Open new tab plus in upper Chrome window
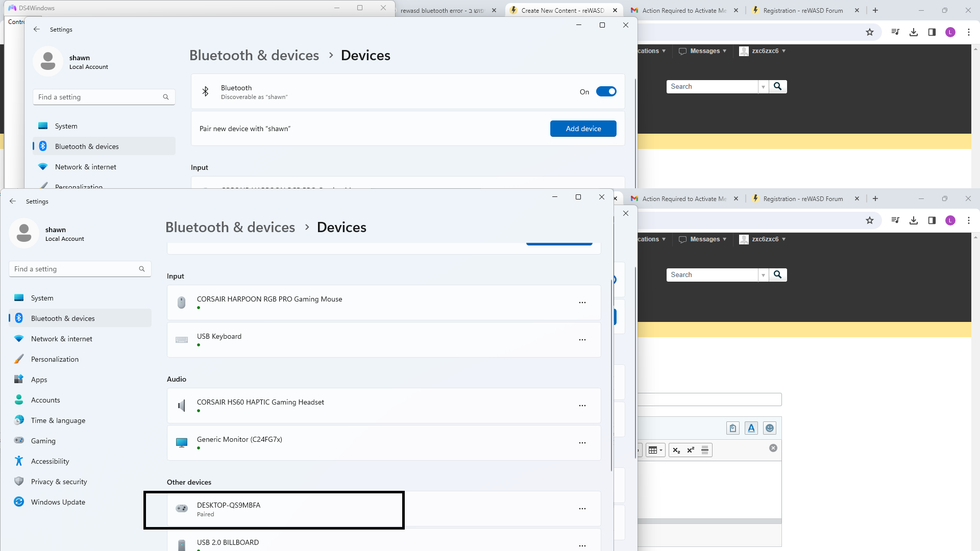This screenshot has height=551, width=980. [875, 10]
